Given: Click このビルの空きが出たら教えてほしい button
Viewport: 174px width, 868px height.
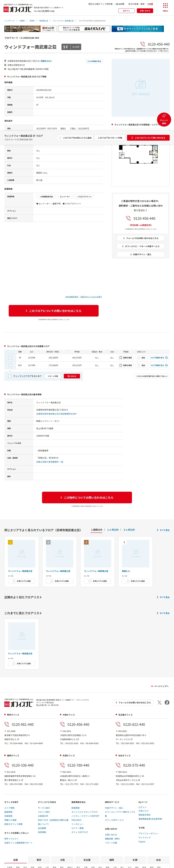Looking at the screenshot, I should click(152, 376).
